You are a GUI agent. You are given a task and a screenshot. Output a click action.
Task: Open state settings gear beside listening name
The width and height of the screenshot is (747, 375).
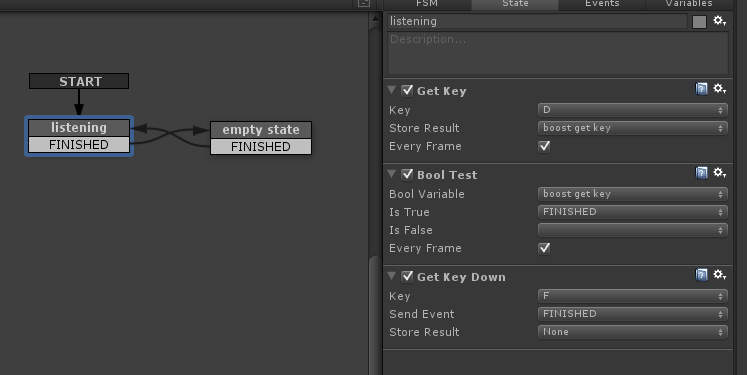719,21
